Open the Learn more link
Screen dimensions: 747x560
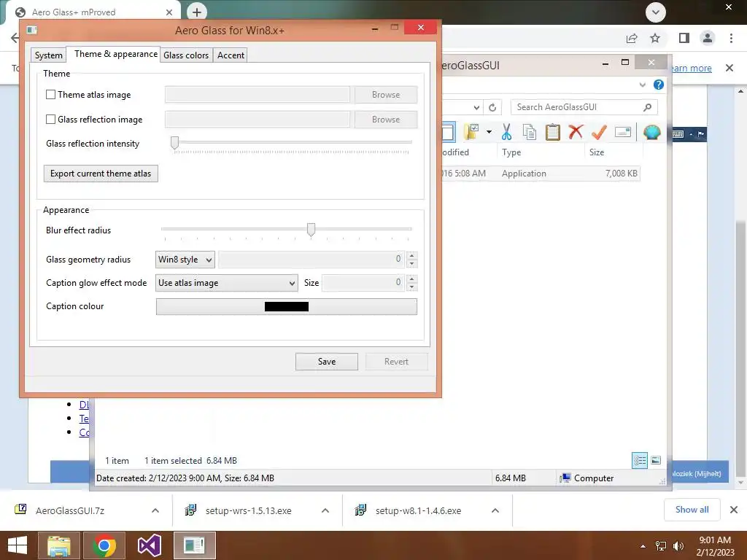click(690, 68)
